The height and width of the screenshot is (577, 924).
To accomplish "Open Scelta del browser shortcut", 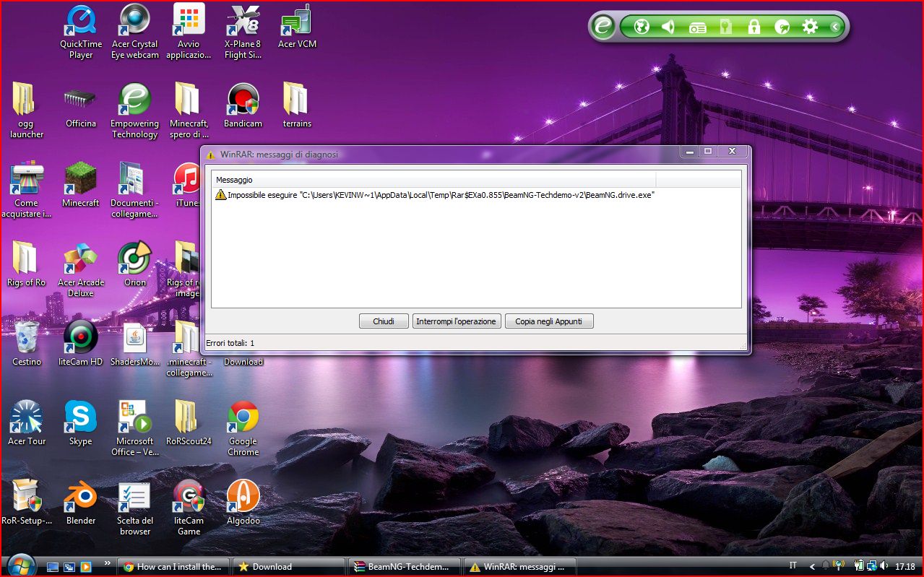I will pos(135,508).
